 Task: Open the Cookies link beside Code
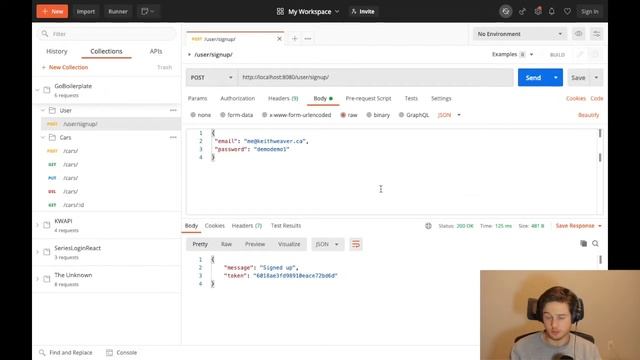click(x=576, y=98)
